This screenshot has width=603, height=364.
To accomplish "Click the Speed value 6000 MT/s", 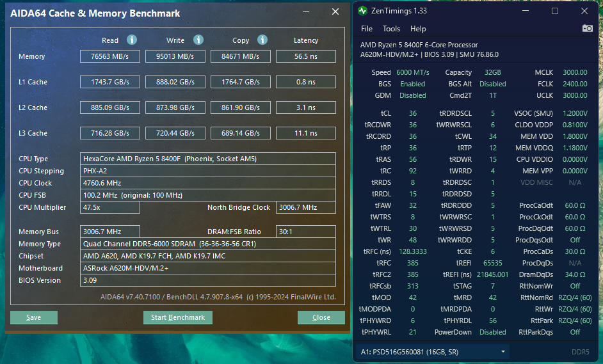I will (413, 72).
